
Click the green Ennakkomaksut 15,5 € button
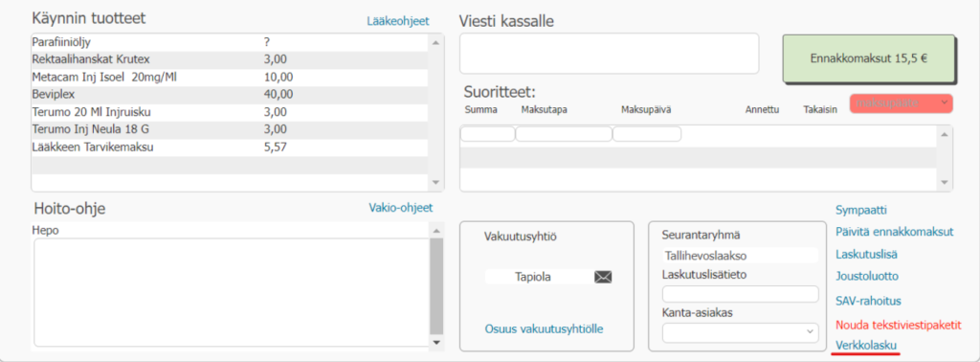868,58
